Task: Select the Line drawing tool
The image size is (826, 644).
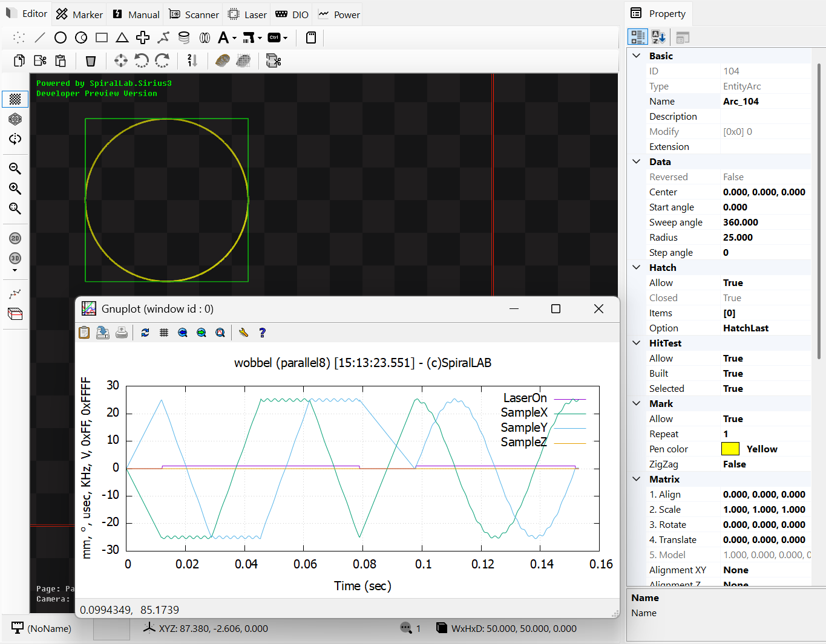Action: point(40,37)
